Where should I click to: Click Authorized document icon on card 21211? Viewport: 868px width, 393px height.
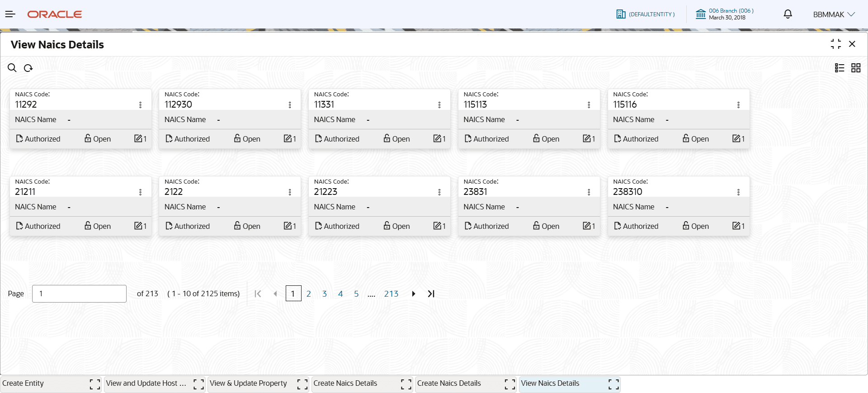[19, 226]
